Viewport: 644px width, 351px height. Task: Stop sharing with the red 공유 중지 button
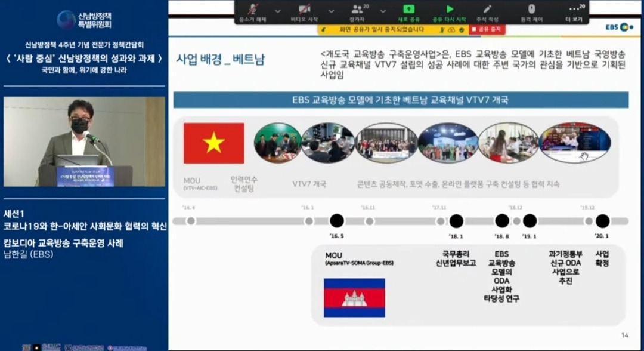pyautogui.click(x=487, y=30)
